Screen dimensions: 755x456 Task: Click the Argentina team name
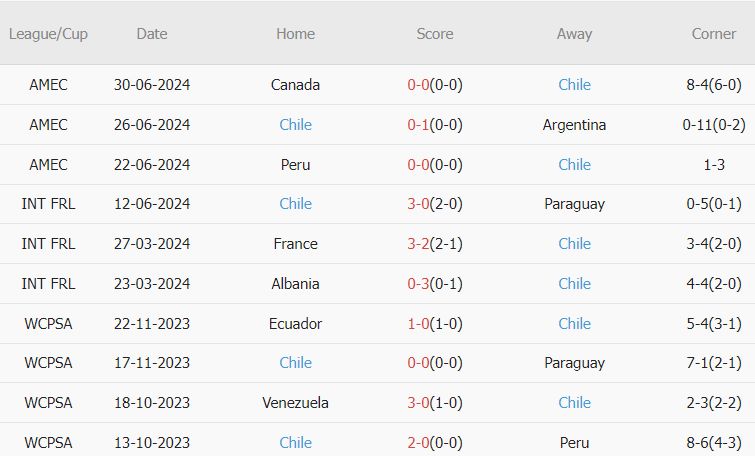pos(574,125)
